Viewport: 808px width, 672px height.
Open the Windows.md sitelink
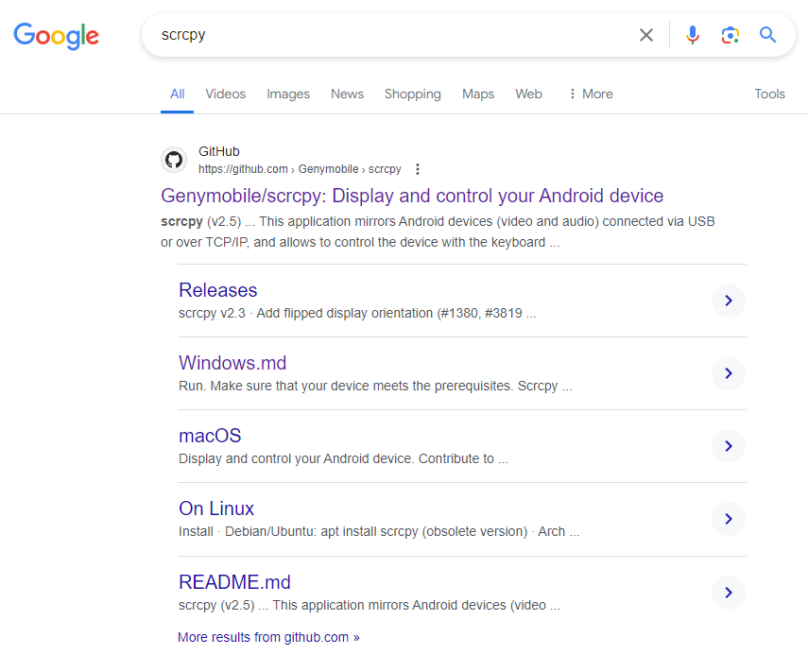coord(232,363)
